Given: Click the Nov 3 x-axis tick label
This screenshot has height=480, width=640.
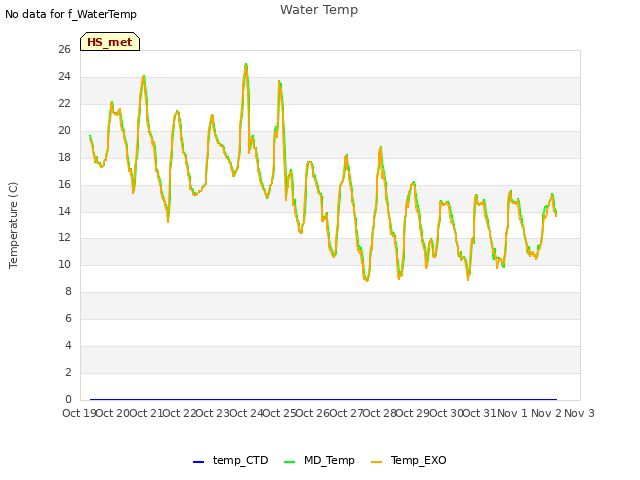Looking at the screenshot, I should (x=579, y=413).
